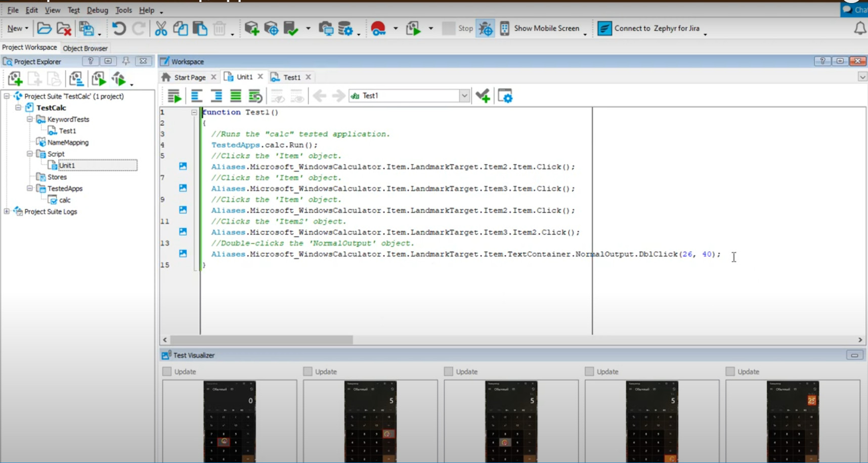
Task: Expand the Project Suite Logs node
Action: [7, 211]
